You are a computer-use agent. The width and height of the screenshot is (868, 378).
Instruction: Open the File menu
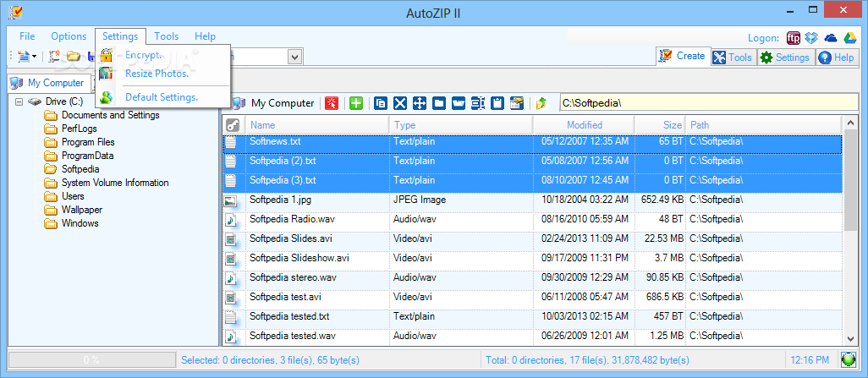pos(27,36)
